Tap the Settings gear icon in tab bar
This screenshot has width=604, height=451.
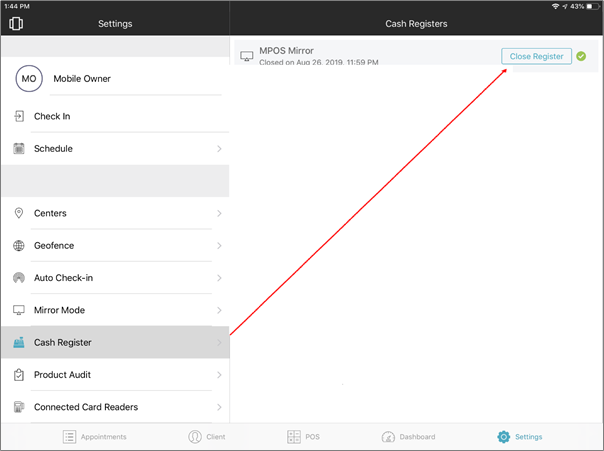[503, 437]
